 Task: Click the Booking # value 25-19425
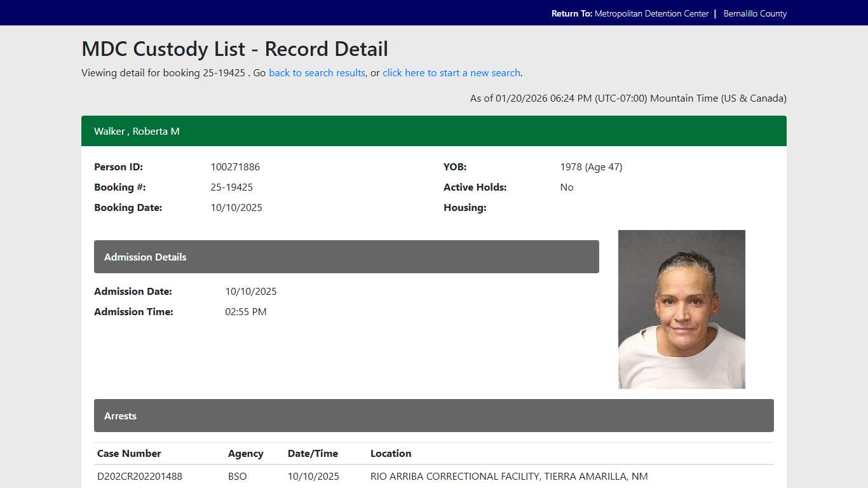tap(231, 187)
